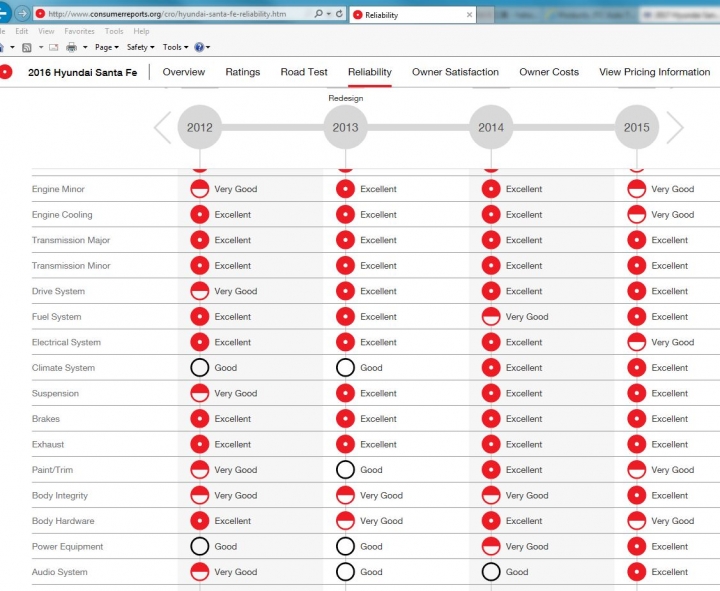Viewport: 720px width, 591px height.
Task: Click View Pricing Information link
Action: 654,72
